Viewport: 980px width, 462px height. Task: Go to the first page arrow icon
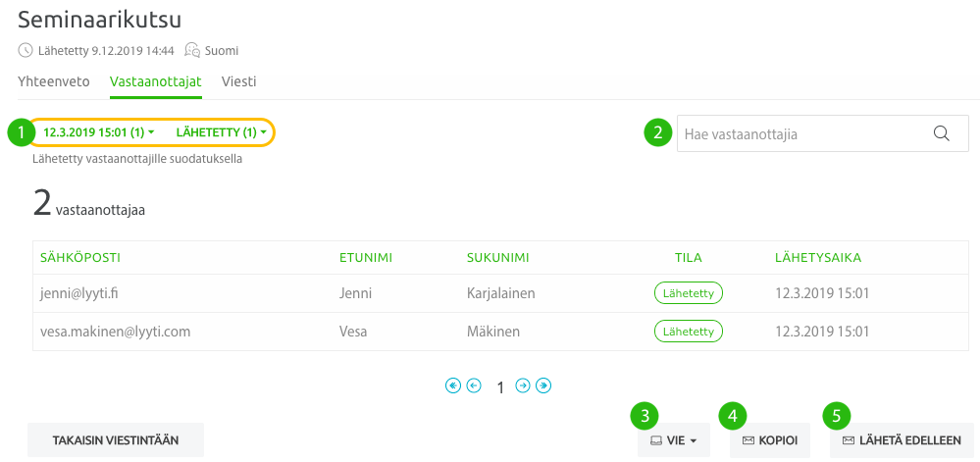(x=453, y=385)
